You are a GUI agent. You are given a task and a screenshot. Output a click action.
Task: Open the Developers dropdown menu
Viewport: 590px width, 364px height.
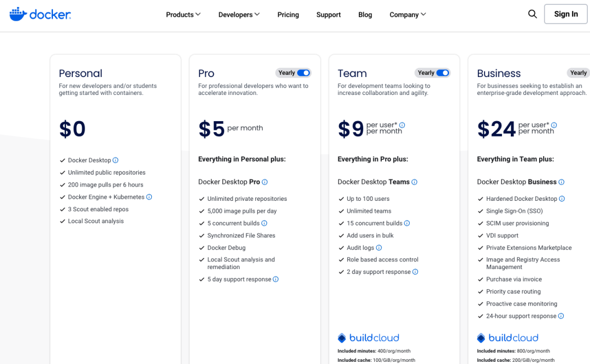coord(239,15)
